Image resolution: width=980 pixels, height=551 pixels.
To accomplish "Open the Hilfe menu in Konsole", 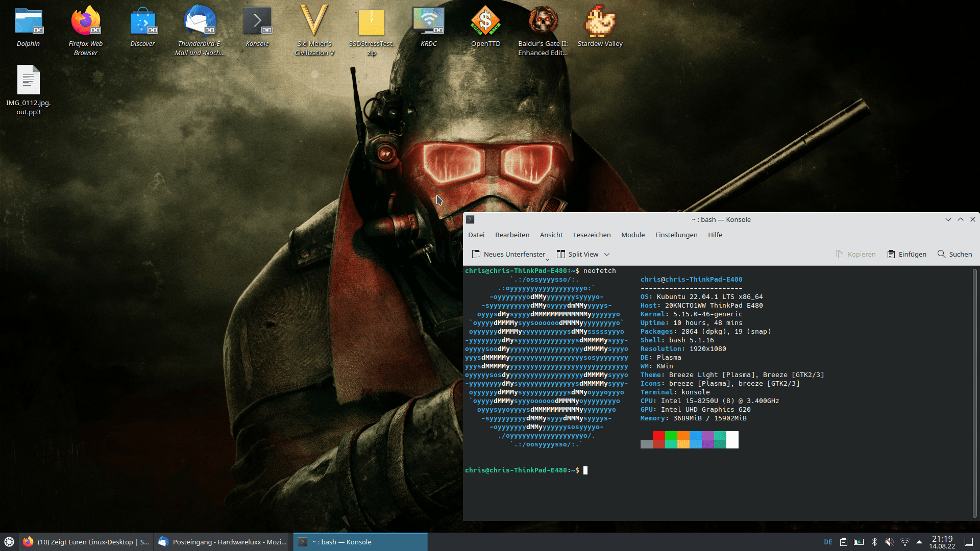I will (715, 235).
